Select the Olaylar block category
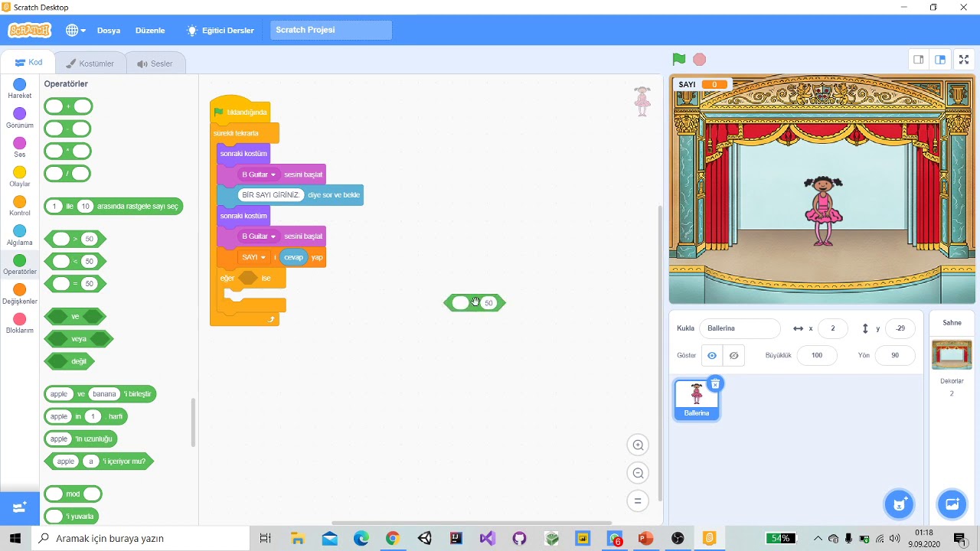The width and height of the screenshot is (980, 551). 20,177
